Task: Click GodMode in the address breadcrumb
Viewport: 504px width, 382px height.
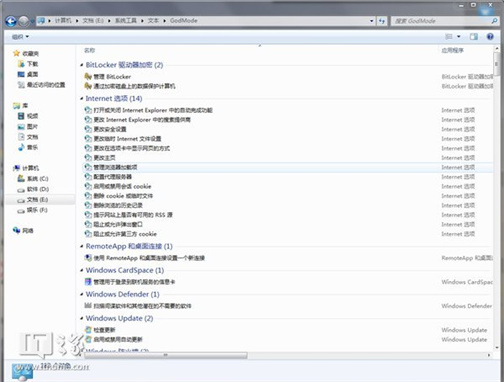Action: tap(184, 21)
